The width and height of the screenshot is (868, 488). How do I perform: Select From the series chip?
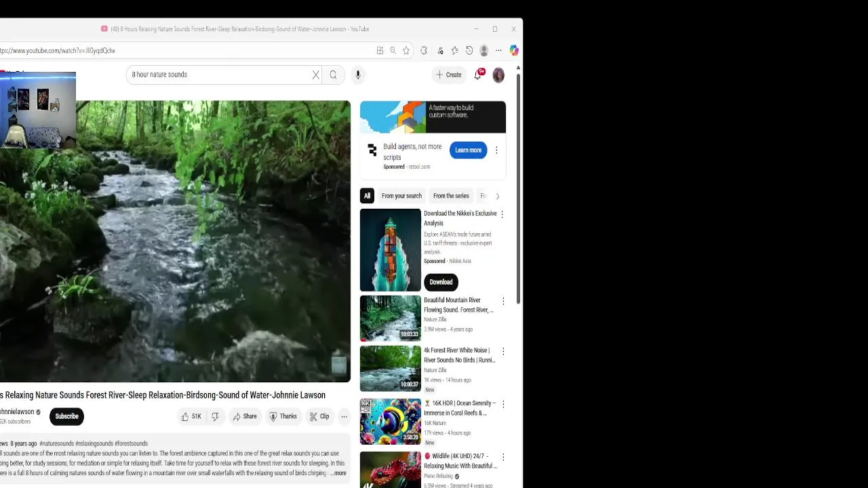(451, 196)
